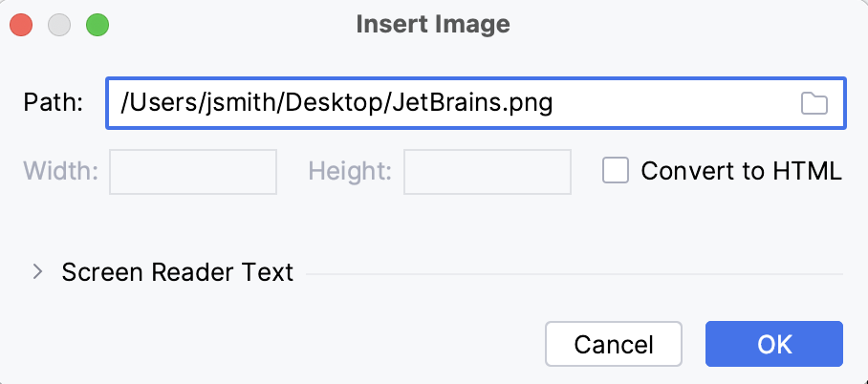Click the 'Width:' label
Screen dimensions: 868x384
pos(60,172)
